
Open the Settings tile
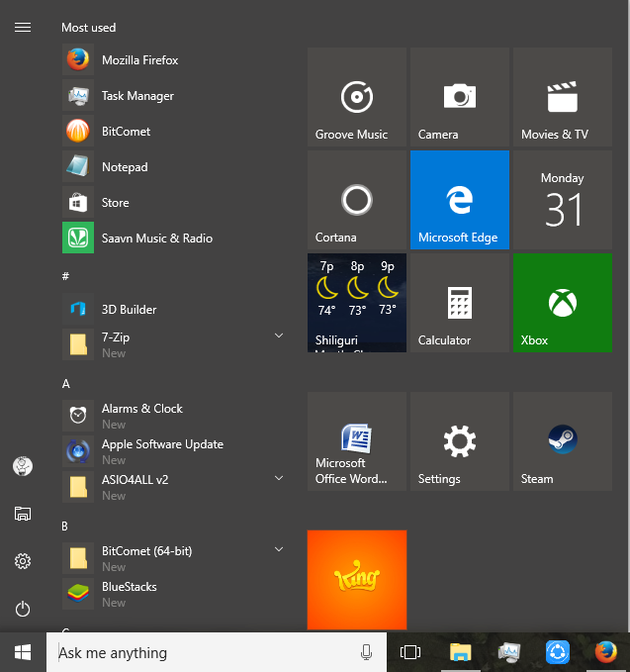pyautogui.click(x=460, y=441)
